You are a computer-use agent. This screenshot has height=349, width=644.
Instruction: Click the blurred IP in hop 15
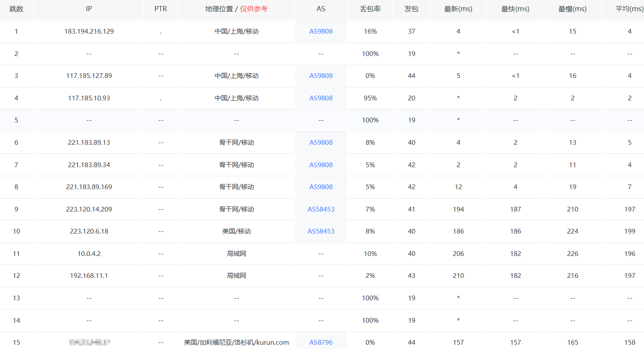click(x=89, y=343)
